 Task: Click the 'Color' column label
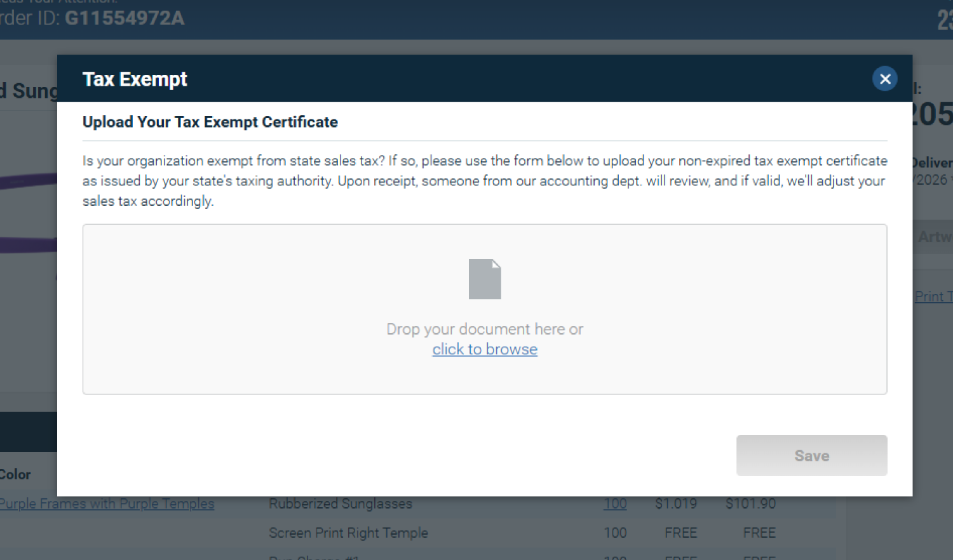pos(15,474)
